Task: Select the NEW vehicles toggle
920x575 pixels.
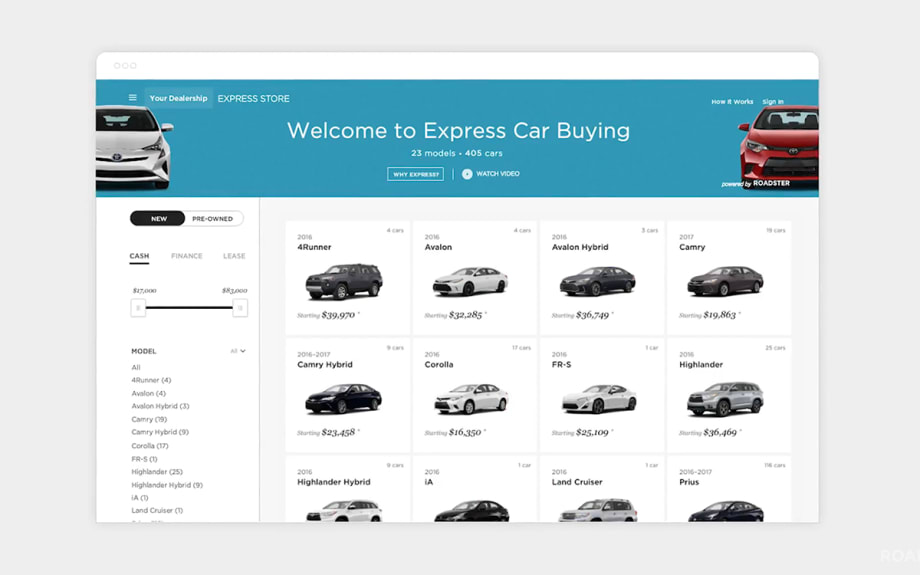Action: tap(158, 218)
